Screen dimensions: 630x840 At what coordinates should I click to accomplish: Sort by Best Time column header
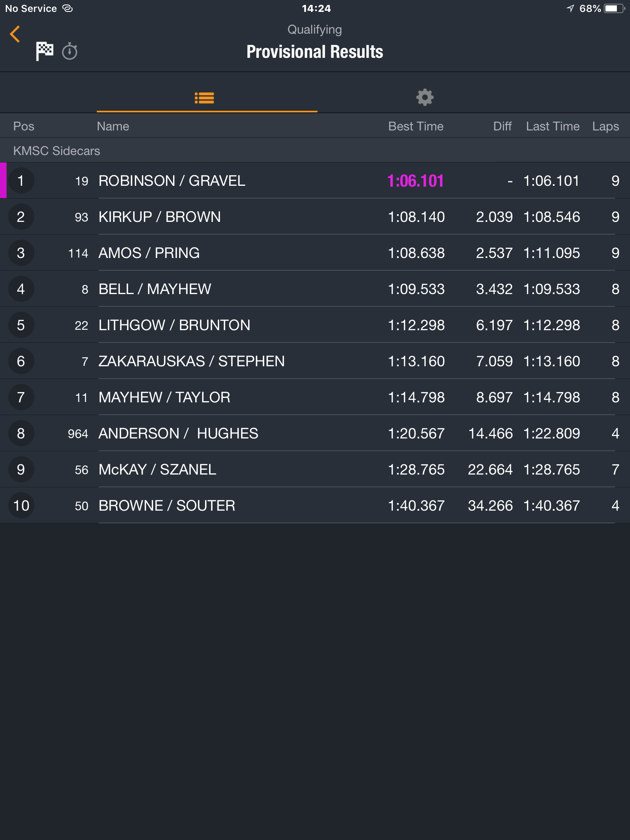[416, 126]
